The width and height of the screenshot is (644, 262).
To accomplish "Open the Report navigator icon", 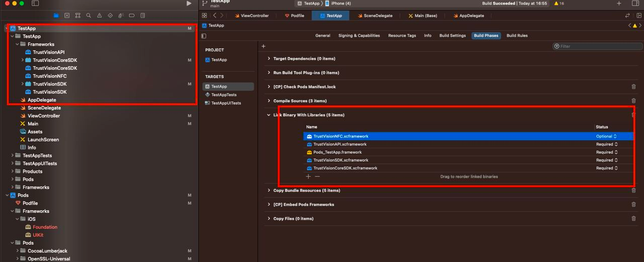I will (x=142, y=16).
